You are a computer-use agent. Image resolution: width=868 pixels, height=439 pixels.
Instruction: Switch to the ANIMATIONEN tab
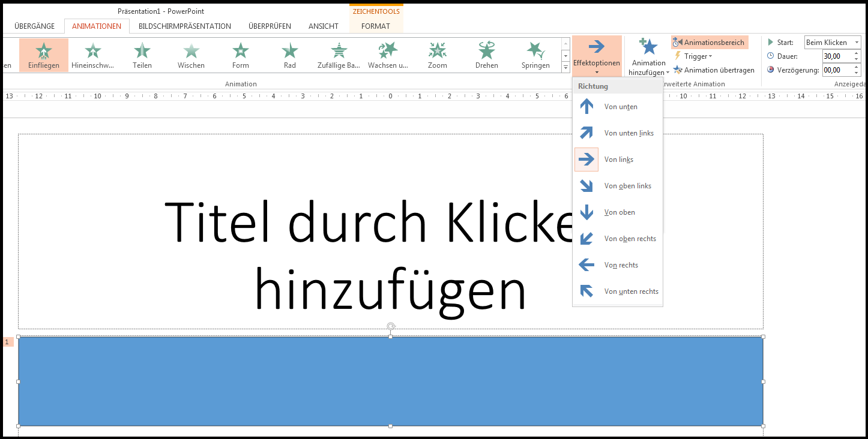97,26
